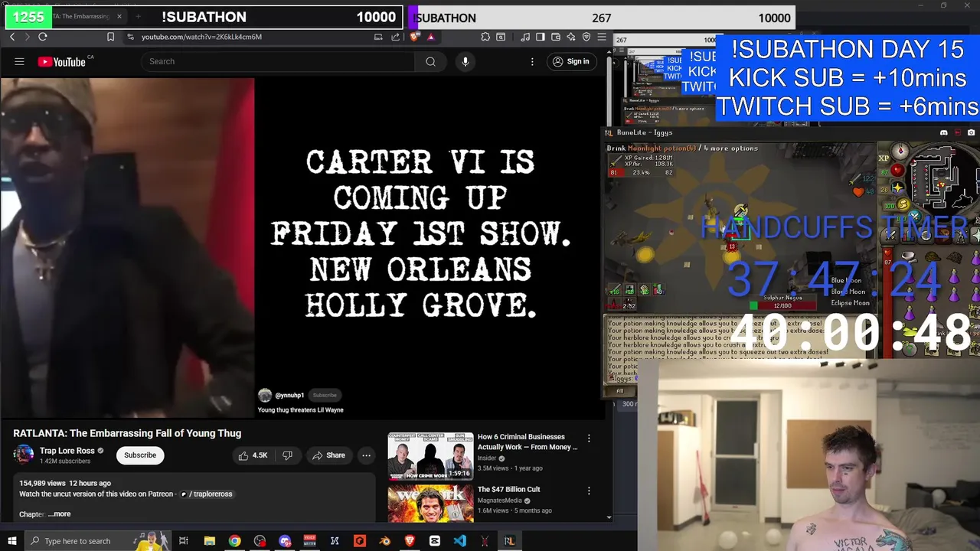This screenshot has height=551, width=980.
Task: Open Task View on the taskbar
Action: pyautogui.click(x=184, y=541)
